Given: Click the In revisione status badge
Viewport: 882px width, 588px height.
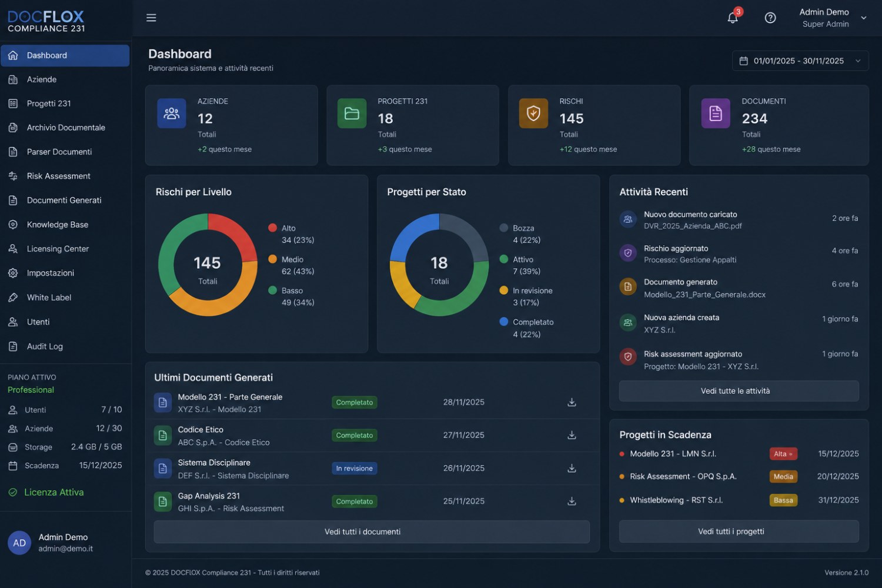Looking at the screenshot, I should click(355, 469).
